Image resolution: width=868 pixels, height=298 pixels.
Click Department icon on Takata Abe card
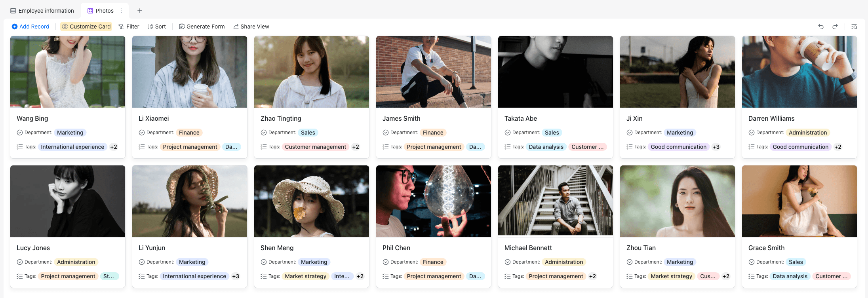508,133
